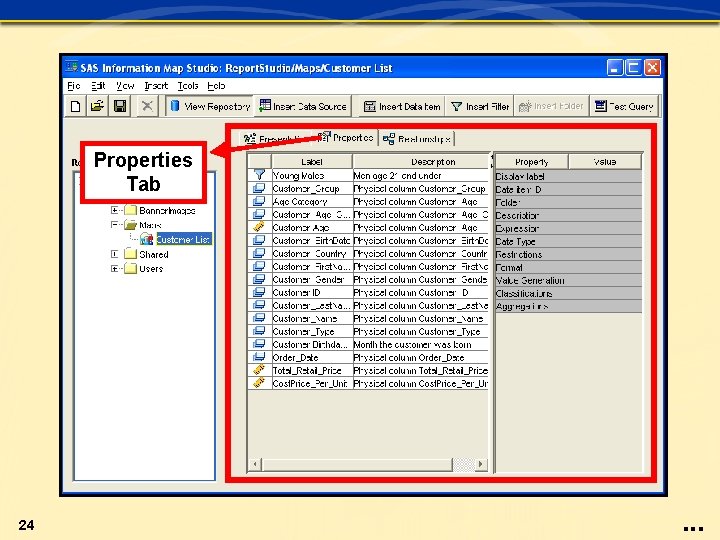Collapse the Maps folder node

(x=114, y=225)
